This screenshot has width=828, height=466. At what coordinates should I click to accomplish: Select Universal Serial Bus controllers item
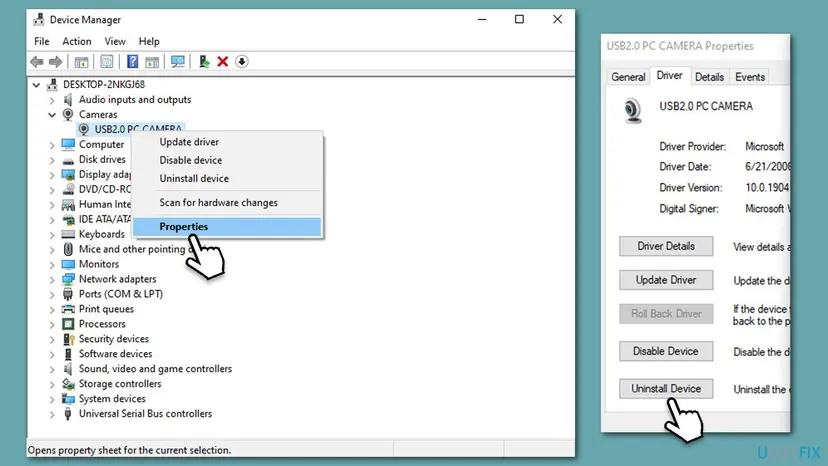click(145, 414)
